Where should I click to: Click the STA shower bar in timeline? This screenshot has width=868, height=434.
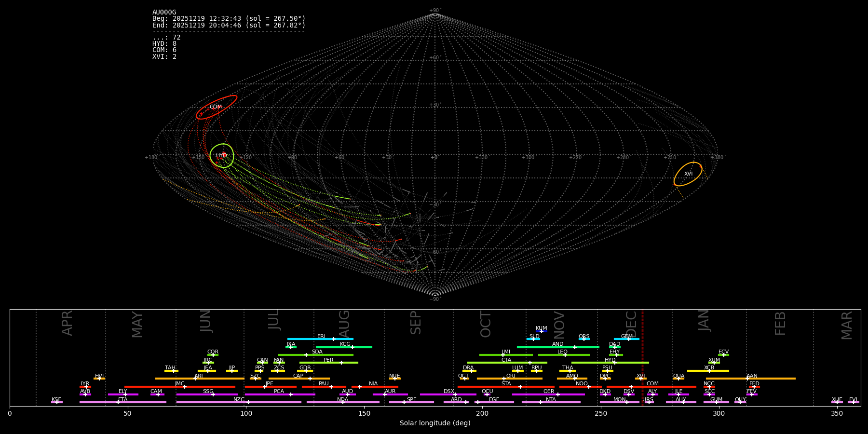click(x=506, y=387)
